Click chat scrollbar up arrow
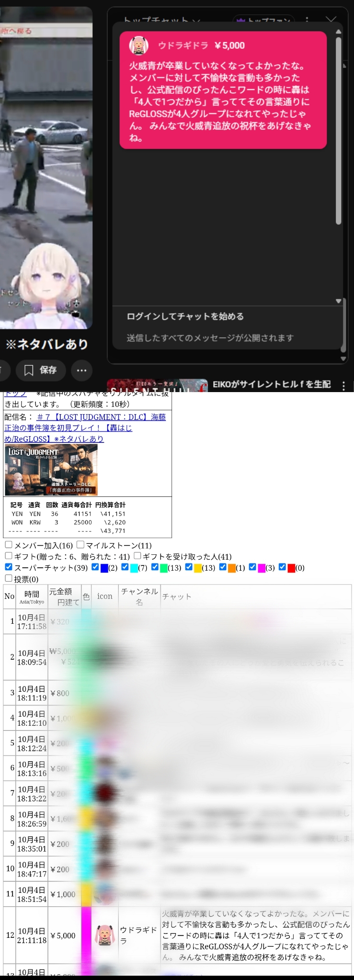The width and height of the screenshot is (354, 980). [338, 32]
